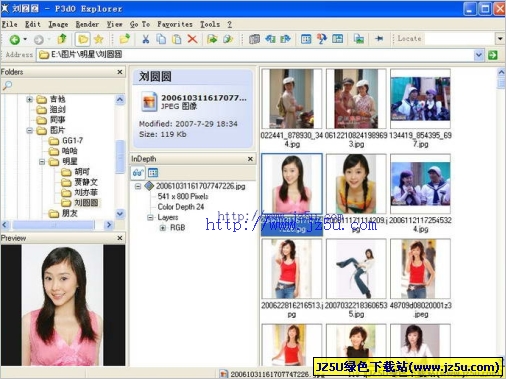Click the thumbnail pane scroll up arrow
Screen dimensions: 506x379
[x=501, y=72]
